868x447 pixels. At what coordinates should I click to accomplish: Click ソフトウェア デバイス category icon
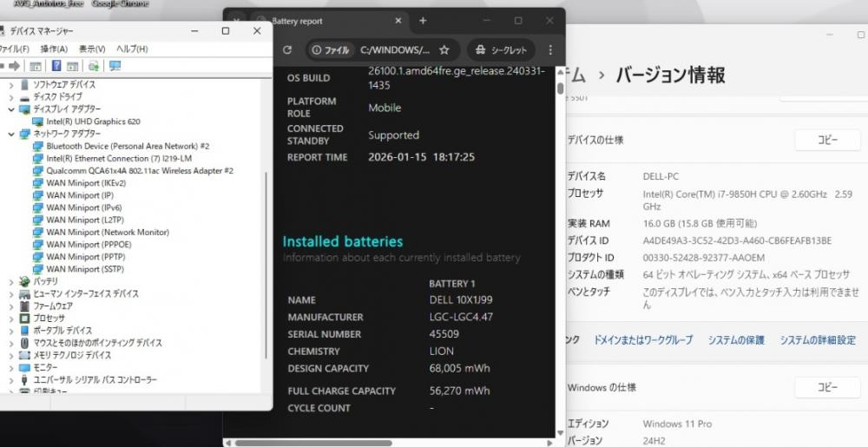tap(24, 85)
